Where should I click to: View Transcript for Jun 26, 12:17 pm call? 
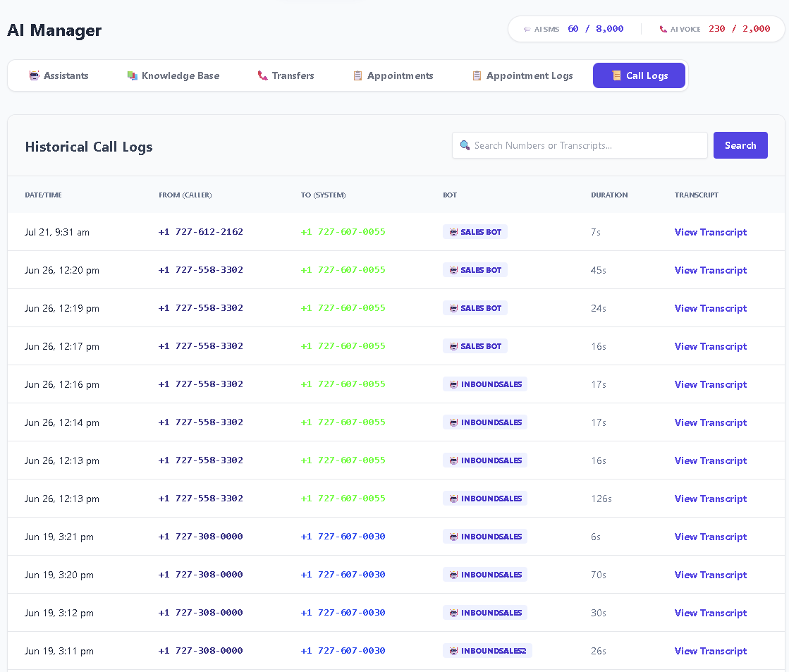pos(711,346)
